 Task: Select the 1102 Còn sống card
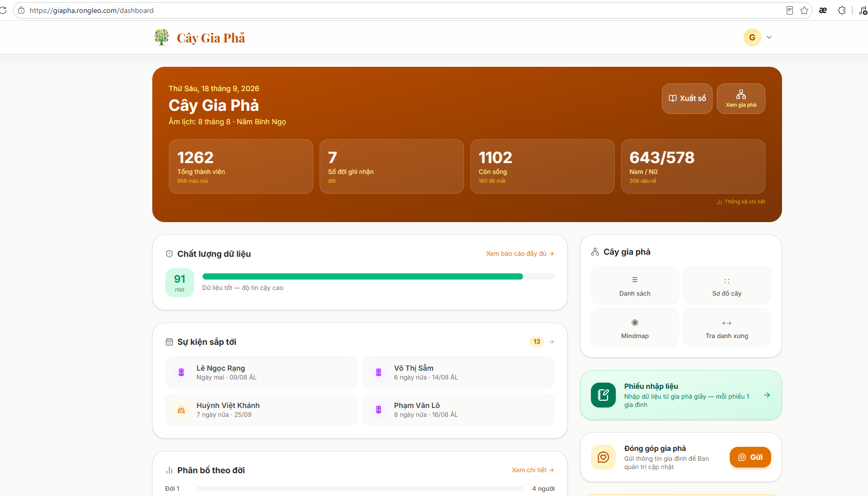pyautogui.click(x=542, y=166)
